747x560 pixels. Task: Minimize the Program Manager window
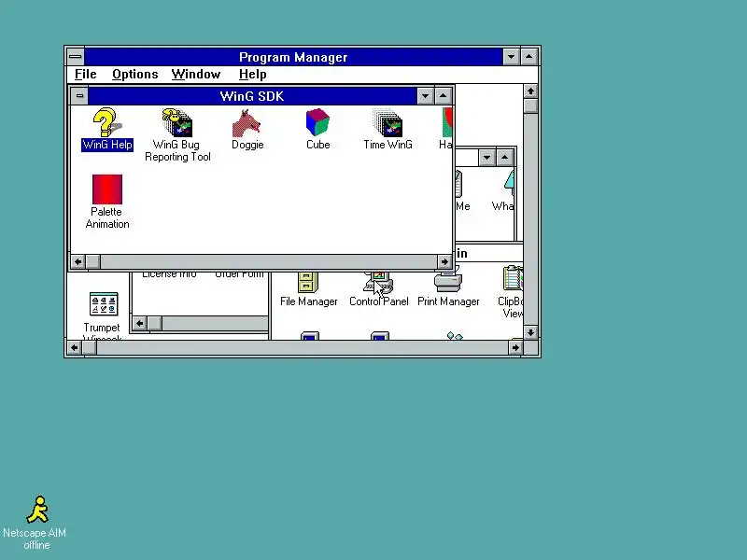[511, 57]
